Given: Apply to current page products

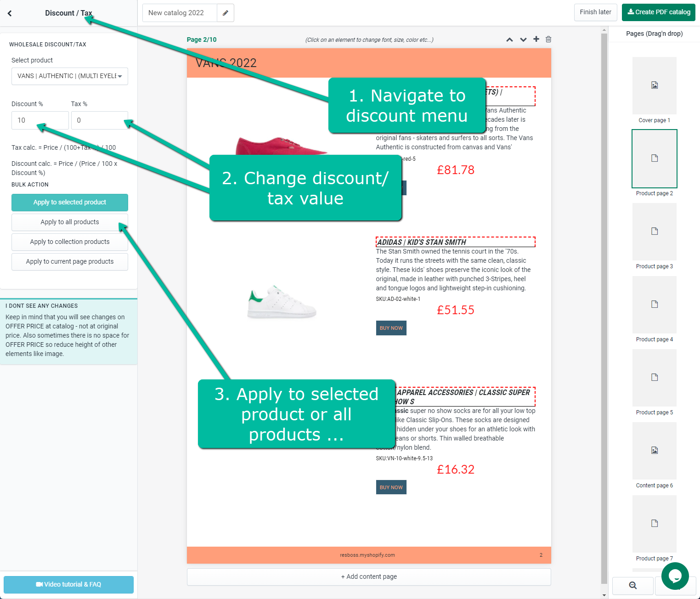Looking at the screenshot, I should pyautogui.click(x=70, y=262).
